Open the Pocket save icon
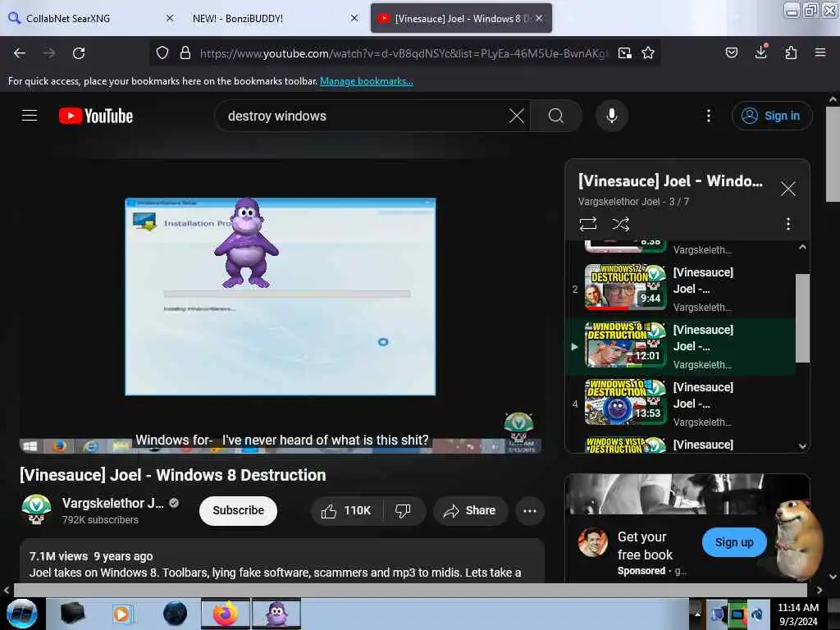840x630 pixels. 731,52
